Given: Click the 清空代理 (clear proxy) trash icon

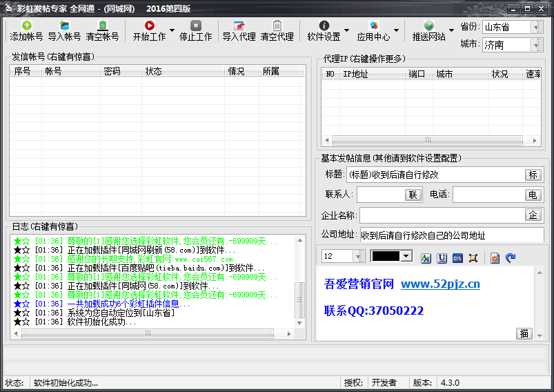Looking at the screenshot, I should 277,30.
